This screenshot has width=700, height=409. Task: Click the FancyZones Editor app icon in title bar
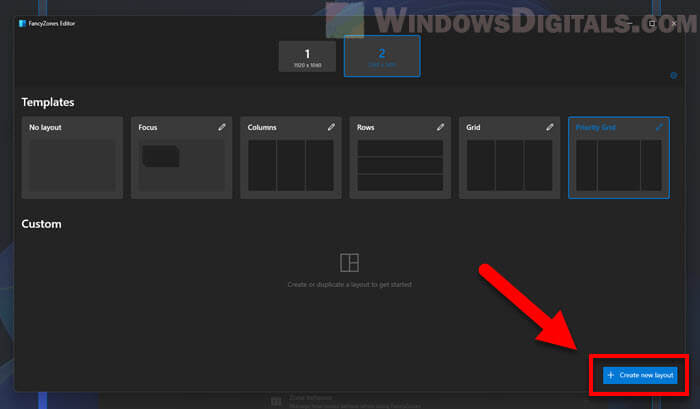click(x=22, y=23)
